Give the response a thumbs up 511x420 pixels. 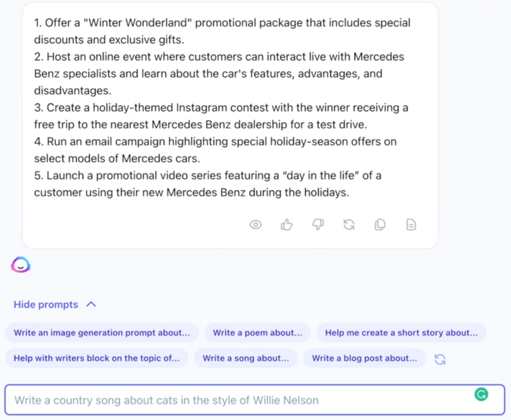point(287,225)
